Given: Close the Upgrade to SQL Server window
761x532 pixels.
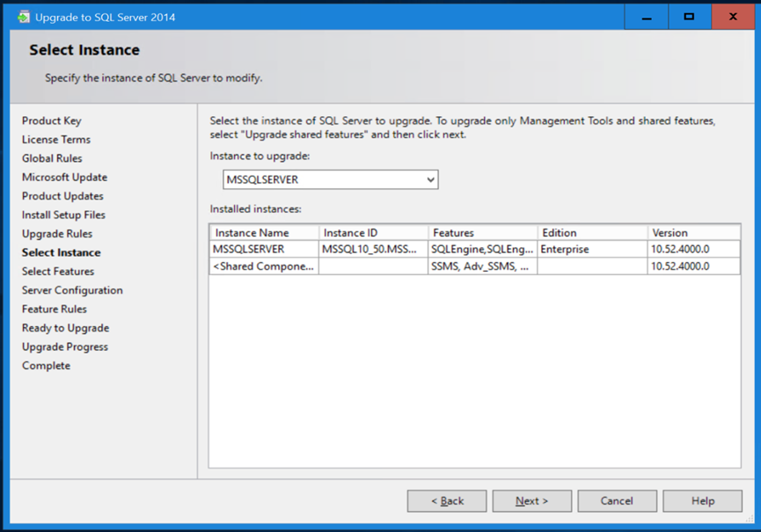Looking at the screenshot, I should tap(733, 17).
